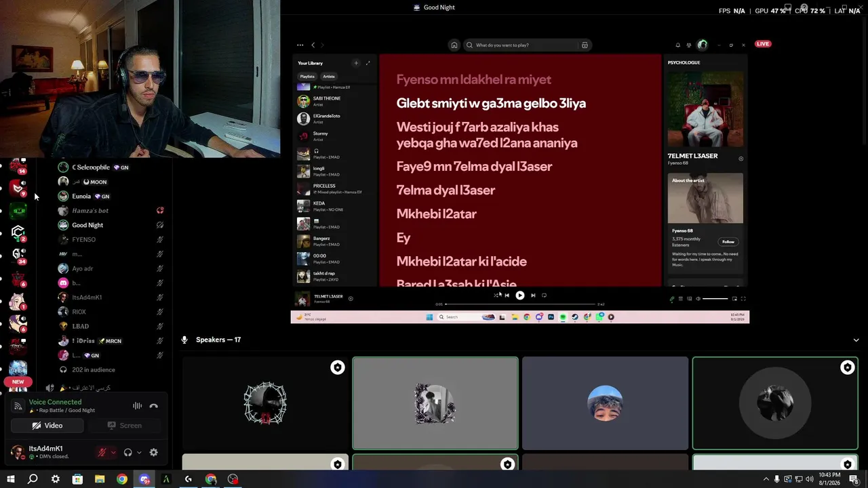Open the Spotify profile avatar

tap(703, 45)
